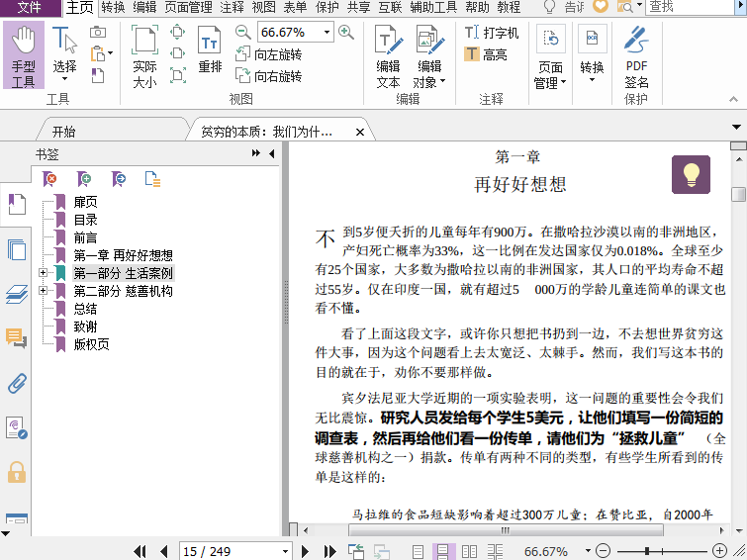The image size is (747, 560).
Task: Click the purple light bulb icon
Action: [691, 174]
